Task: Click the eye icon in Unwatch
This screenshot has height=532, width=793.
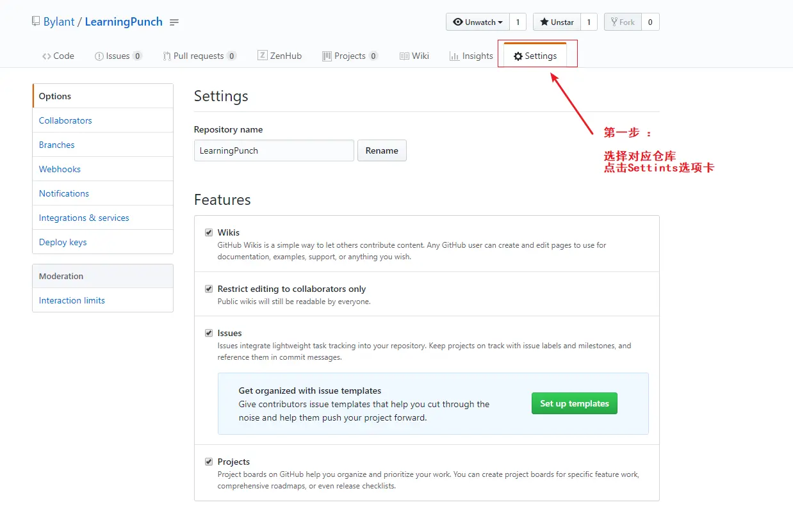Action: (x=457, y=22)
